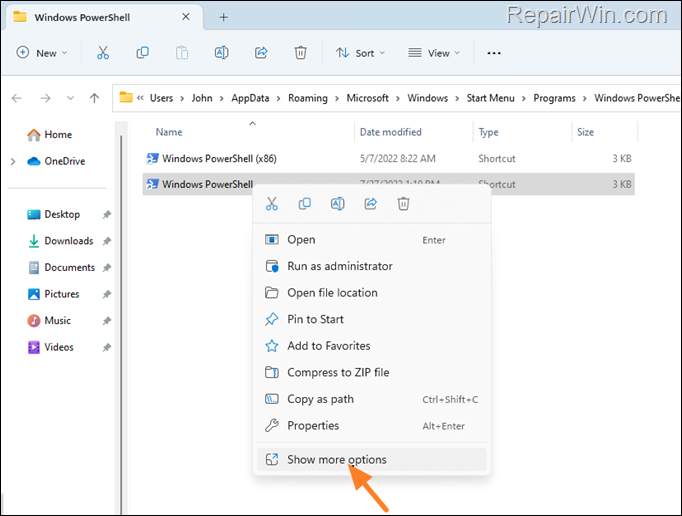
Task: Click the Cut icon in the toolbar
Action: [103, 53]
